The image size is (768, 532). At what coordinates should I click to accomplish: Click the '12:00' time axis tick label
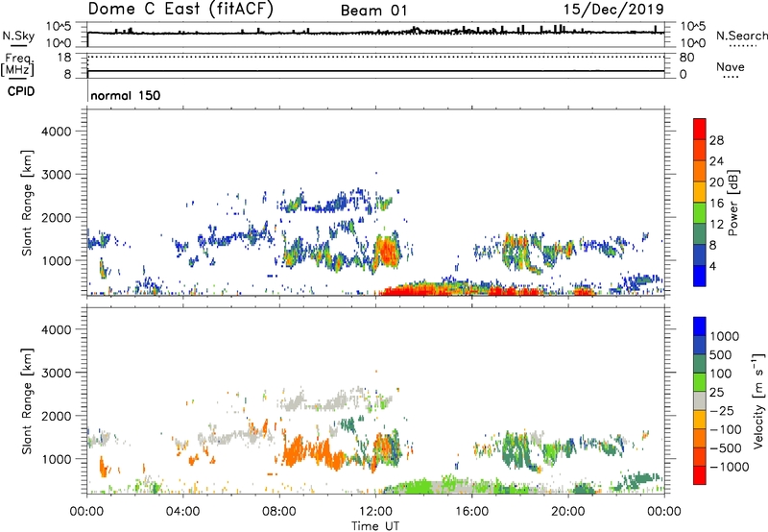pyautogui.click(x=375, y=512)
